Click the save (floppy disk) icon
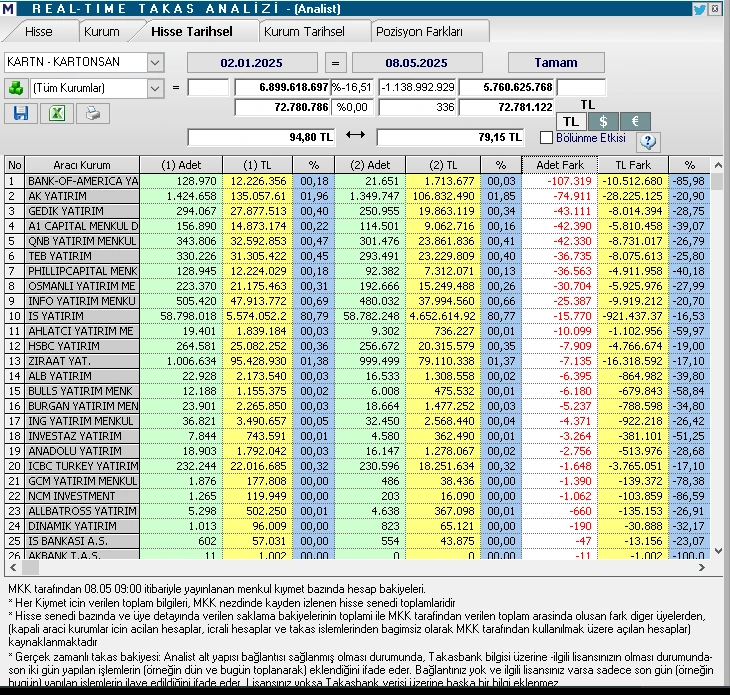 [x=21, y=113]
